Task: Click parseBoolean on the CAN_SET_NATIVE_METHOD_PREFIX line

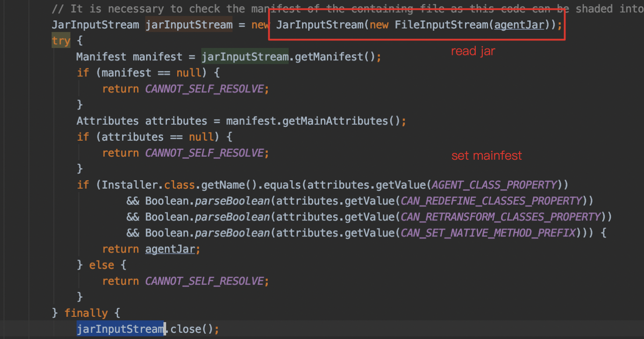Action: coord(232,233)
